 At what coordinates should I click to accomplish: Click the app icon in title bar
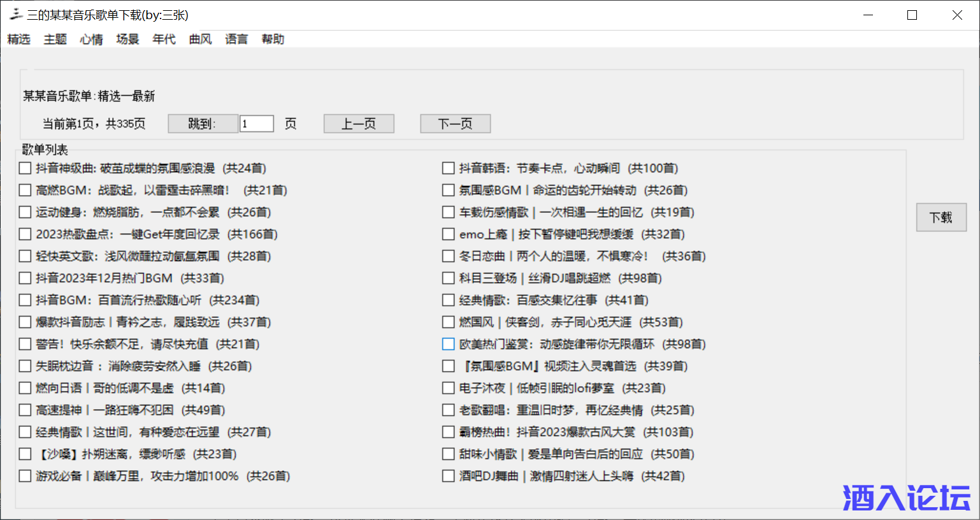point(16,15)
